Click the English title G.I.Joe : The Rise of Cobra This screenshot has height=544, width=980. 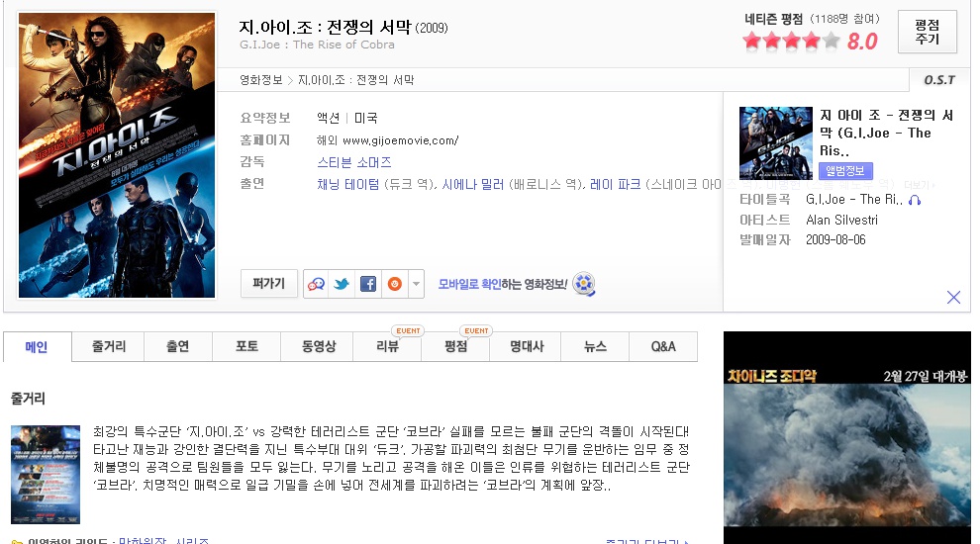pyautogui.click(x=317, y=45)
